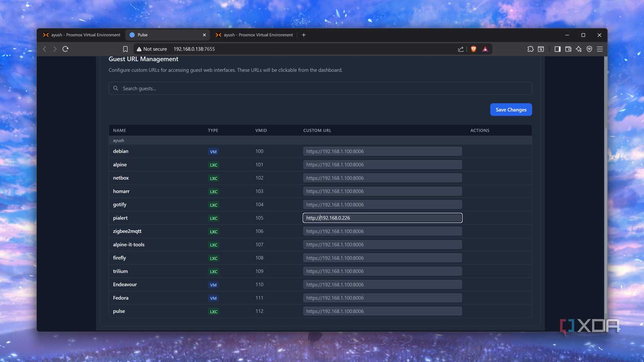This screenshot has width=644, height=362.
Task: Click the custom URL field for netbox
Action: (382, 178)
